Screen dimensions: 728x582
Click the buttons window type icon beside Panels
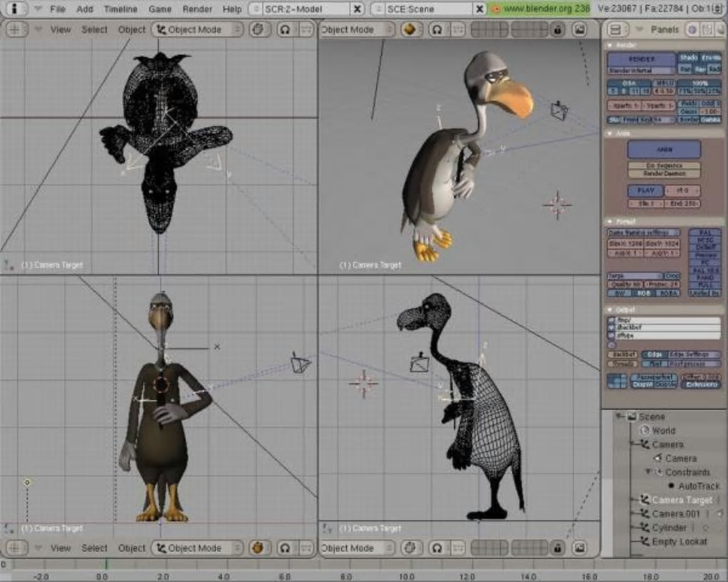click(x=620, y=30)
